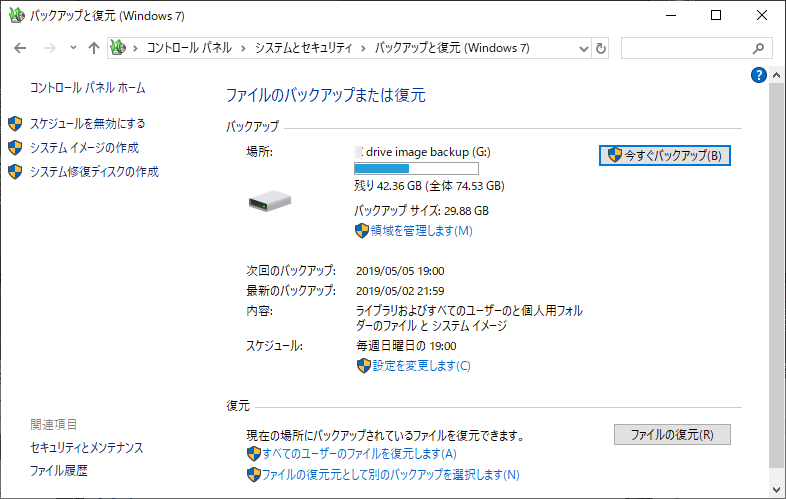The width and height of the screenshot is (786, 499).
Task: Select コントロール パネル in the breadcrumb
Action: tap(189, 48)
